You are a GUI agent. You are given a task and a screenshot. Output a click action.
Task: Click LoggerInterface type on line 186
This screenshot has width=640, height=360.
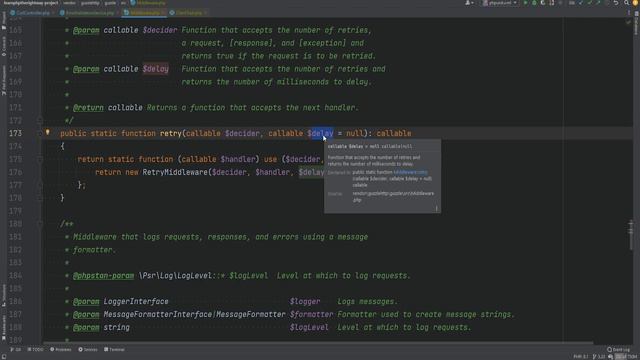(x=136, y=302)
